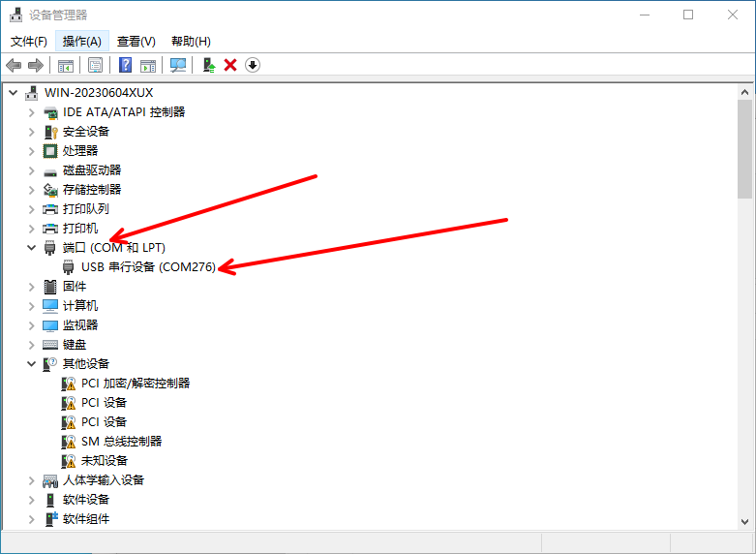Click the port plug icon 端口
This screenshot has height=554, width=756.
point(49,248)
